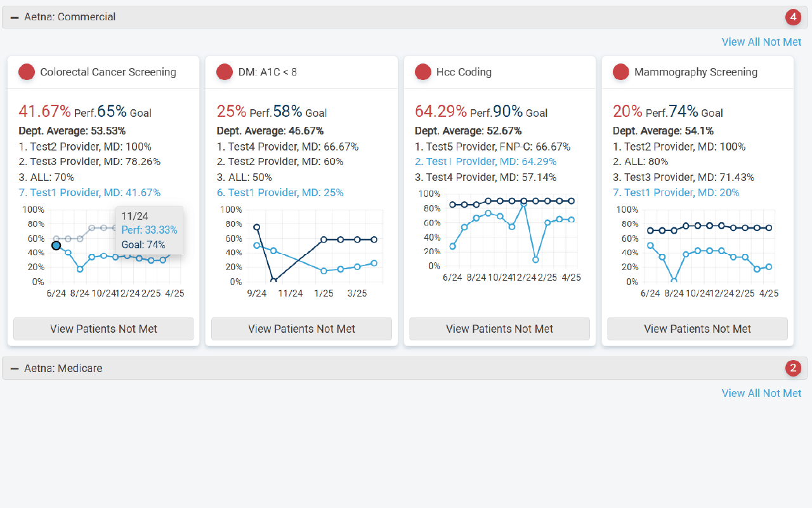
Task: Open View All Not Met under Aetna: Medicare
Action: click(761, 393)
